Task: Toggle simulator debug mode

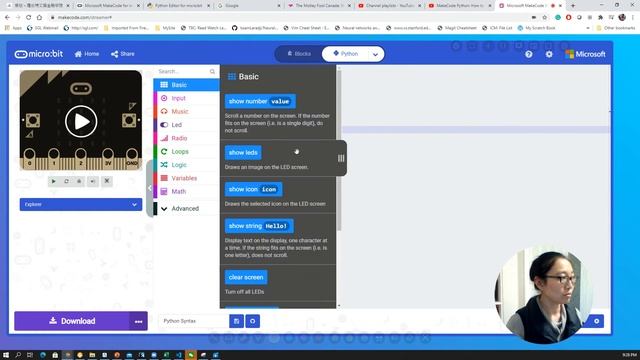Action: coord(80,181)
